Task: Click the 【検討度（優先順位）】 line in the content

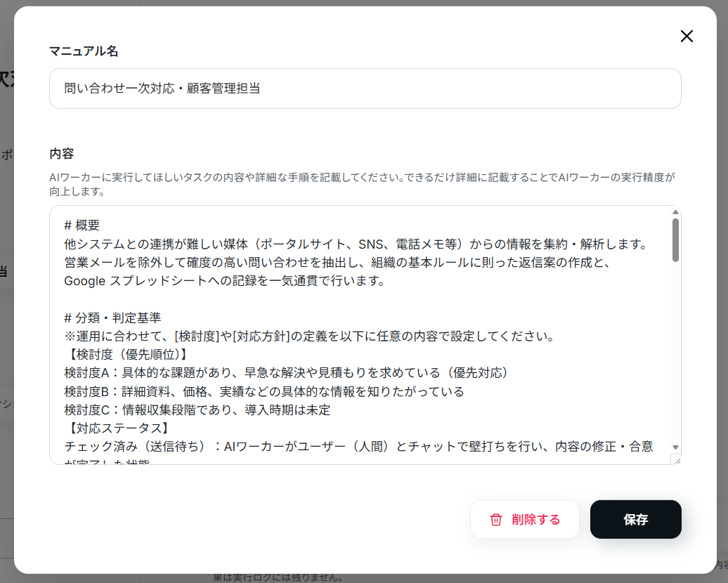Action: [x=127, y=355]
